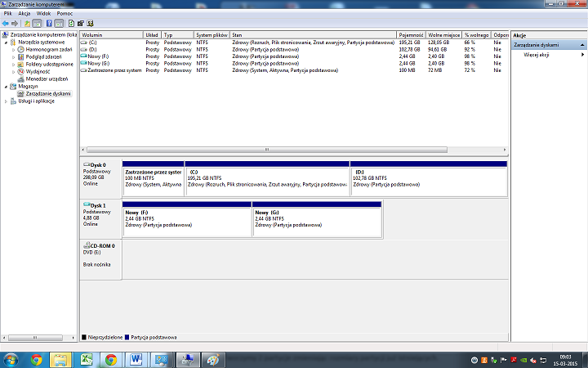Select the Nowy (F:) partition block
588x368 pixels.
pos(186,219)
